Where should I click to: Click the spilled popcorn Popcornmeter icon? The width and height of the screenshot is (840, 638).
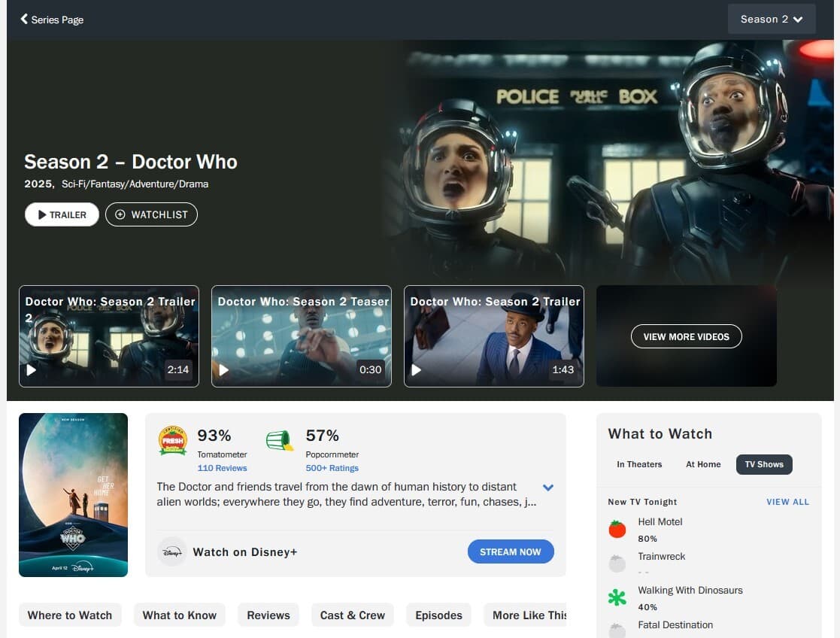point(280,440)
